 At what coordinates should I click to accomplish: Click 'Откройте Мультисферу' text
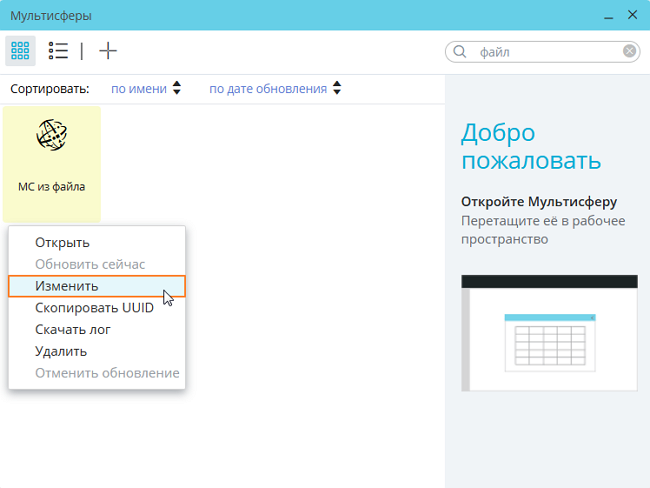point(539,202)
